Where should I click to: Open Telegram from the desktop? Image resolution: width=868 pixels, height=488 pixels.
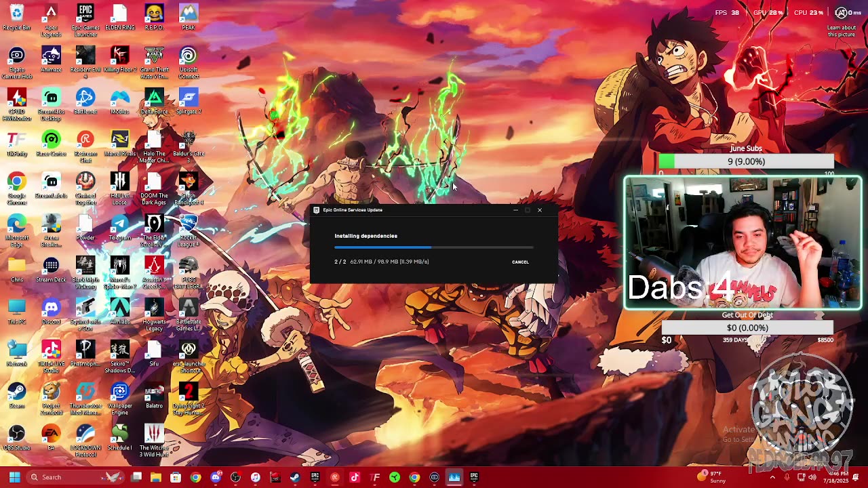point(120,228)
